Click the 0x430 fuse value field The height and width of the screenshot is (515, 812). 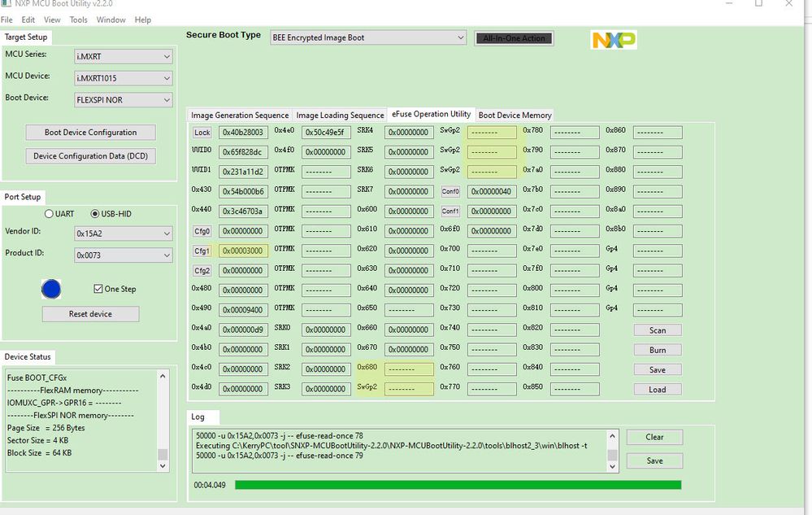243,191
